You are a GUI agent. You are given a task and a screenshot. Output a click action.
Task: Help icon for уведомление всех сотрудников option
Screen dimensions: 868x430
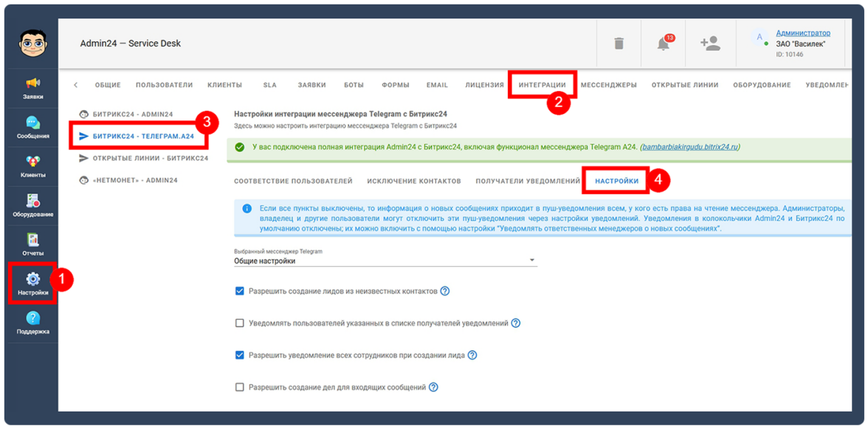[x=472, y=355]
